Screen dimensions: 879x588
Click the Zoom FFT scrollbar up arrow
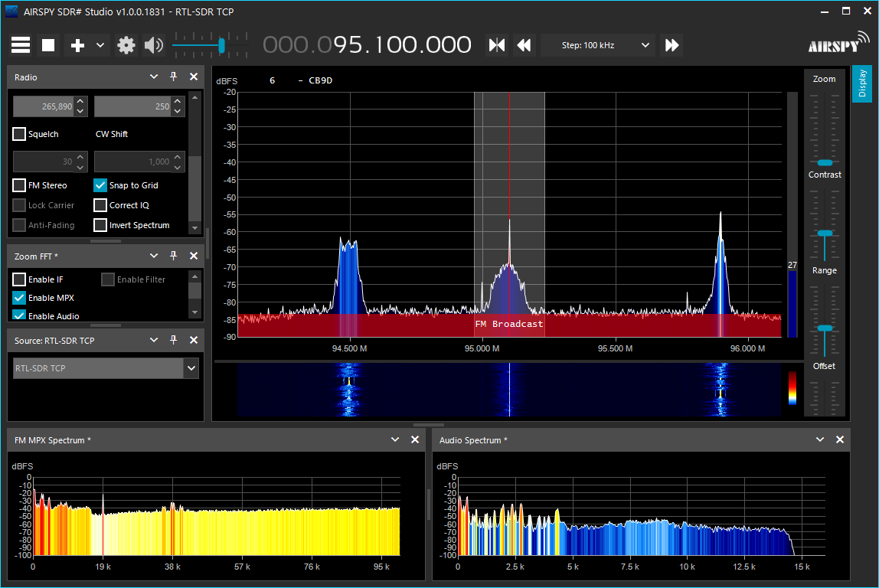pyautogui.click(x=194, y=276)
